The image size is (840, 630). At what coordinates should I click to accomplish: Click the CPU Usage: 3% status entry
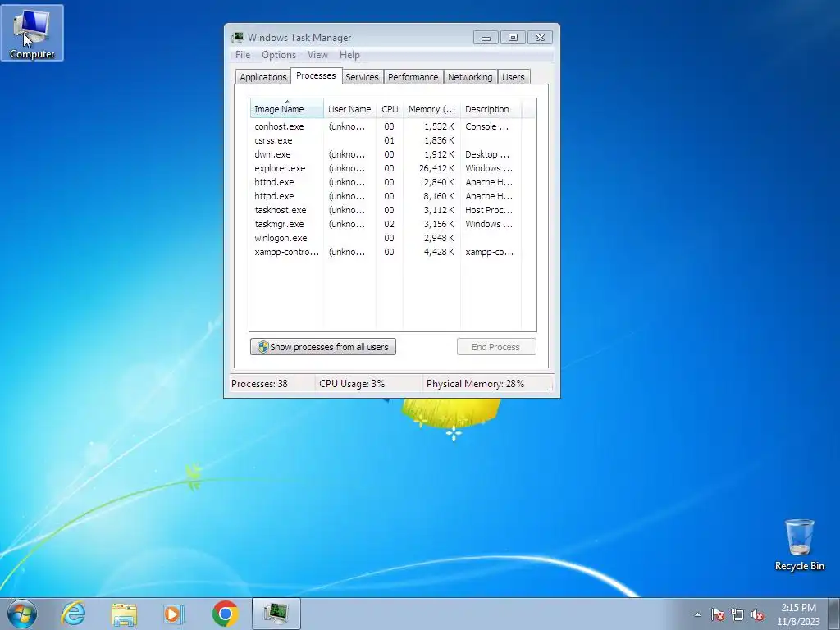(352, 384)
